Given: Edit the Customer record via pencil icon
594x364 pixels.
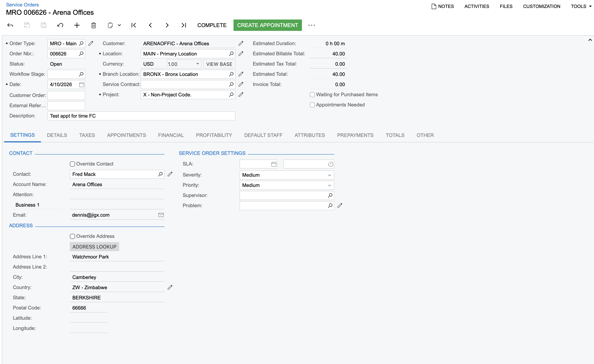Looking at the screenshot, I should pyautogui.click(x=241, y=43).
